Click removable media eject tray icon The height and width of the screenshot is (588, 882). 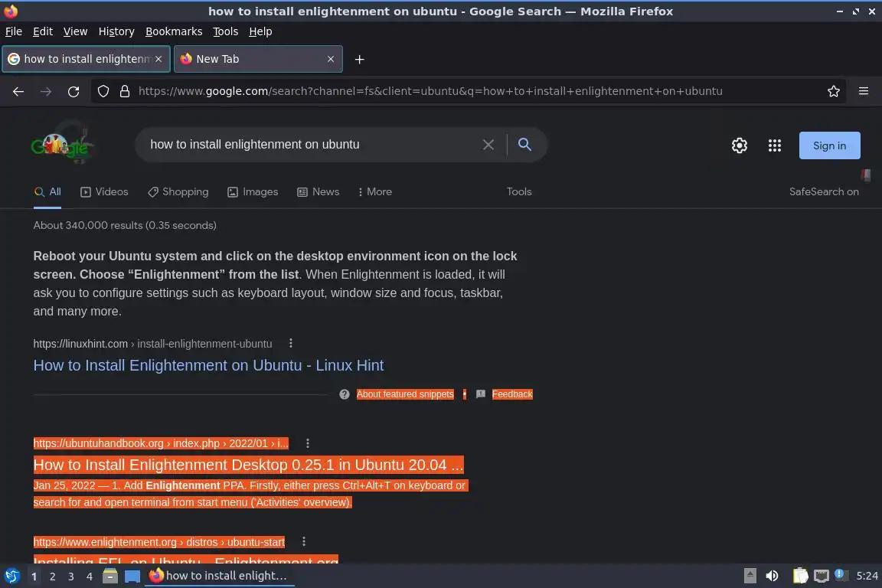(x=750, y=577)
